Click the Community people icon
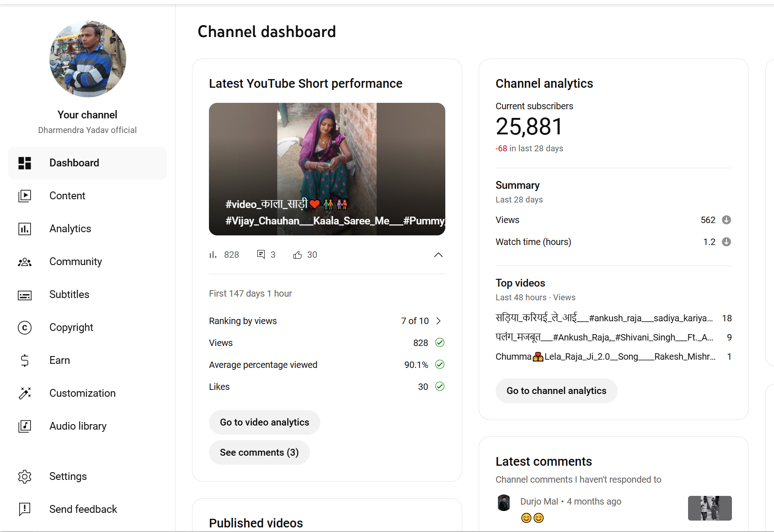This screenshot has width=774, height=532. point(25,262)
